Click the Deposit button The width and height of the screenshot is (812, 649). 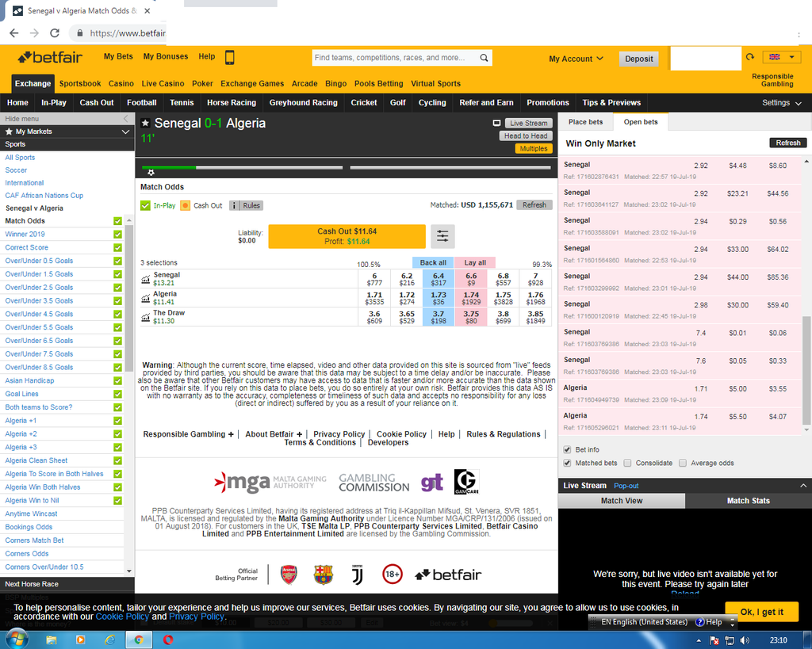[639, 59]
